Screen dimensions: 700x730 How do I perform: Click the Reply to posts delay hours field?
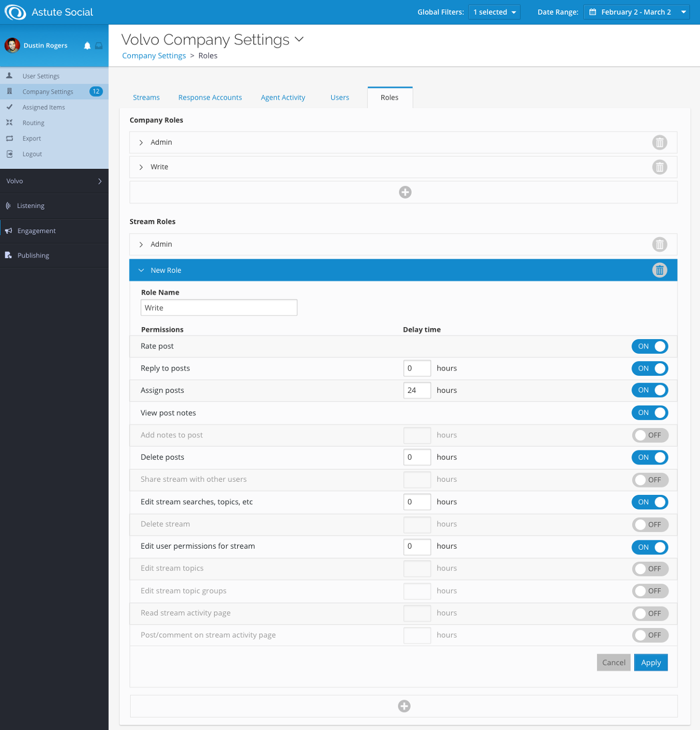[417, 368]
